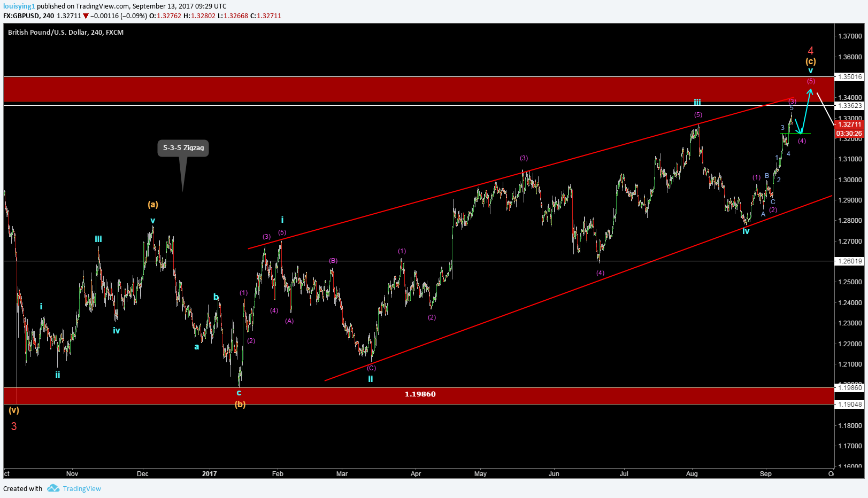Click the Mar label on time axis
868x498 pixels.
click(x=342, y=474)
